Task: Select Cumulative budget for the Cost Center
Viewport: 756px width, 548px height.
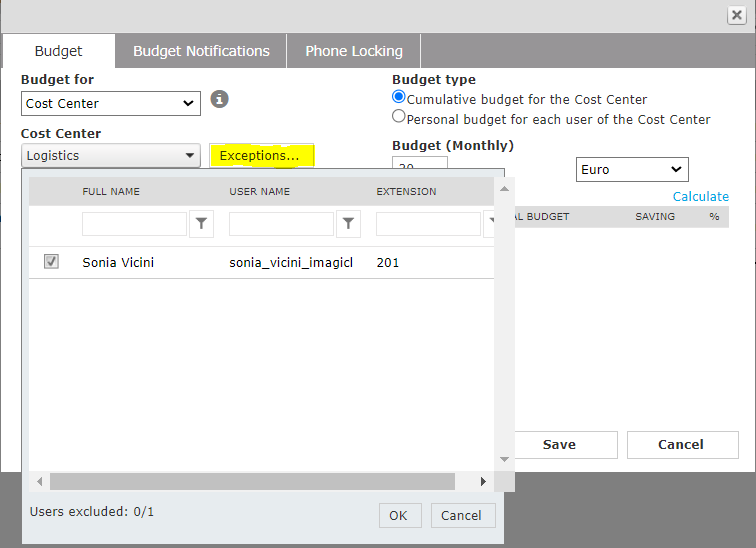Action: click(399, 98)
